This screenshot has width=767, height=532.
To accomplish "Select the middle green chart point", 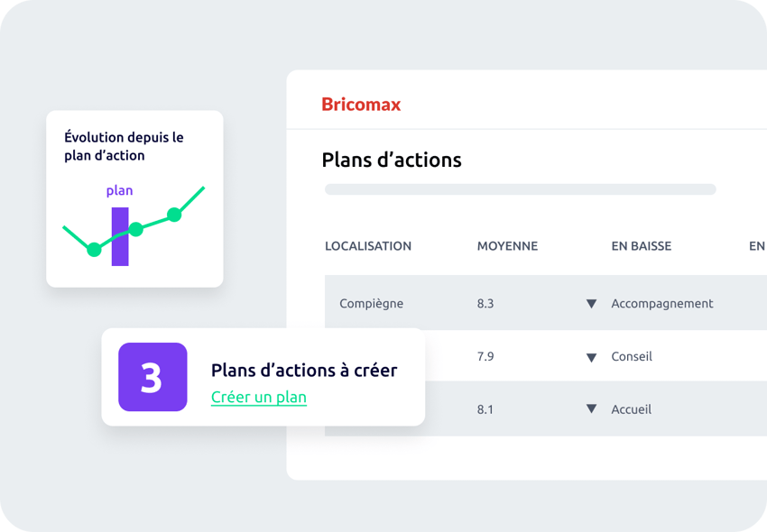I will coord(136,229).
